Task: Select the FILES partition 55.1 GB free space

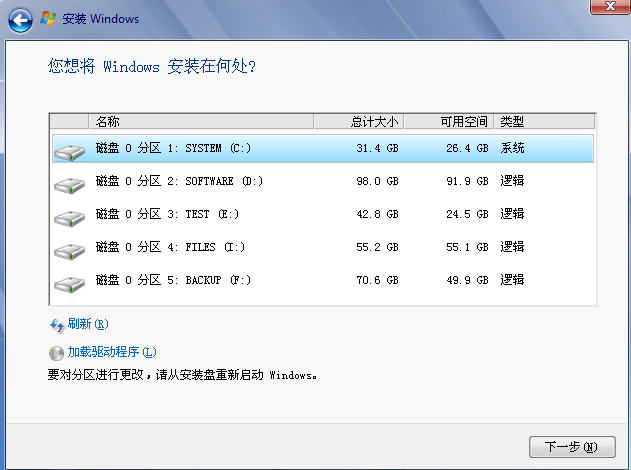Action: (467, 248)
